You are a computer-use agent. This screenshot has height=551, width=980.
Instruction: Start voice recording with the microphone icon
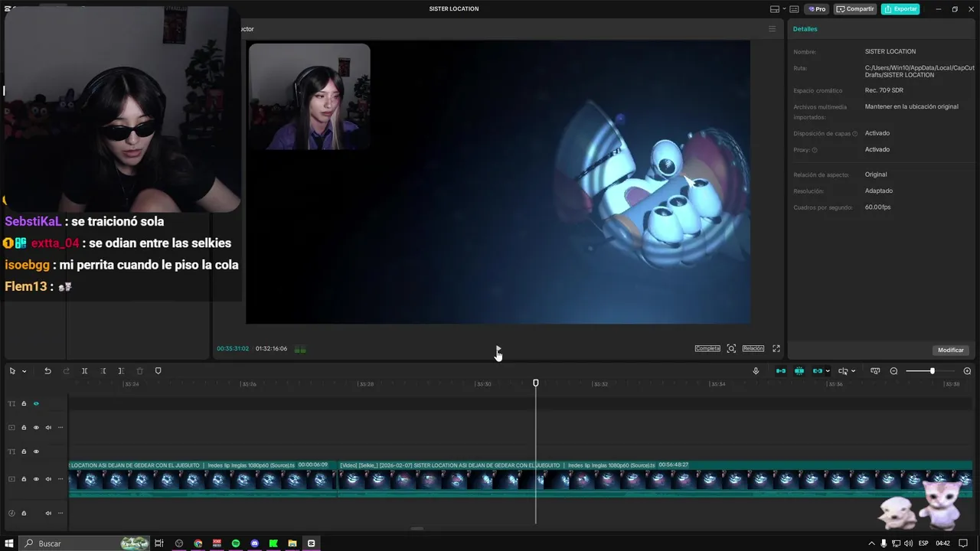pos(756,371)
